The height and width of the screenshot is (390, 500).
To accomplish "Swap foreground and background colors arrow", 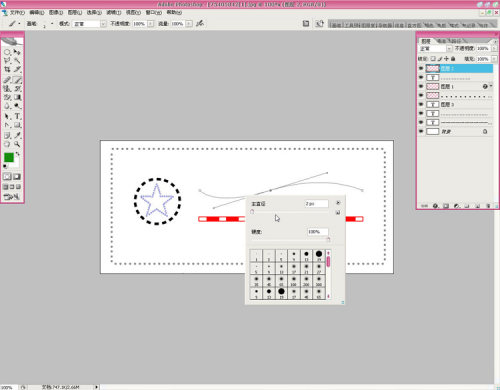I will [x=17, y=154].
